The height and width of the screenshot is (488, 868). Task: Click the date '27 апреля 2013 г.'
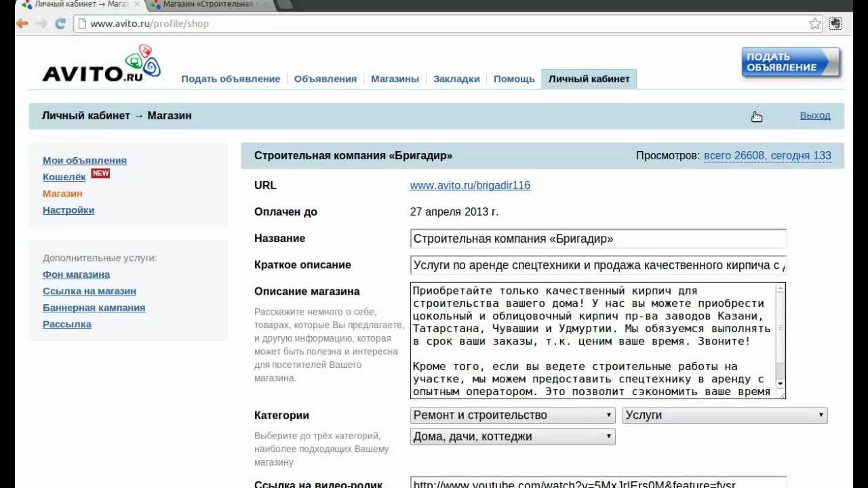point(454,211)
